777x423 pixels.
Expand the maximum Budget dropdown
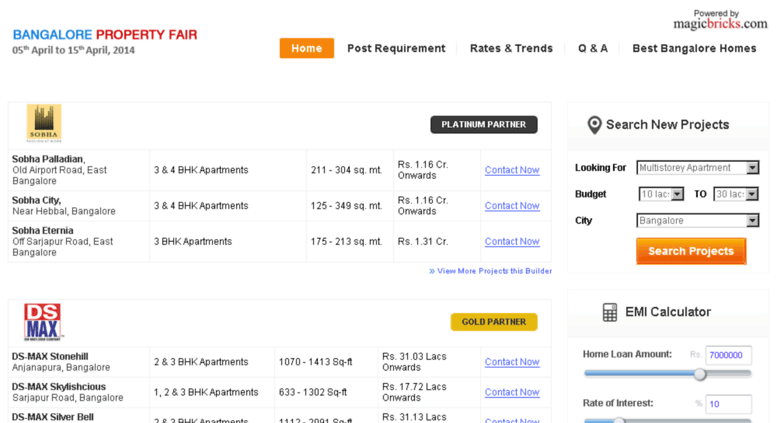[736, 194]
